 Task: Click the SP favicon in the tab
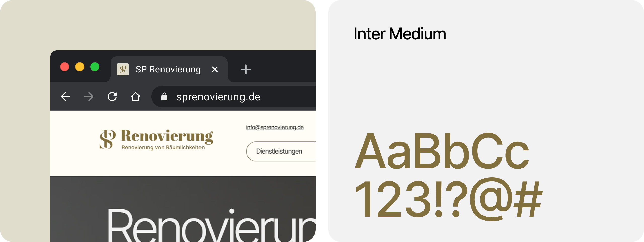(x=123, y=69)
